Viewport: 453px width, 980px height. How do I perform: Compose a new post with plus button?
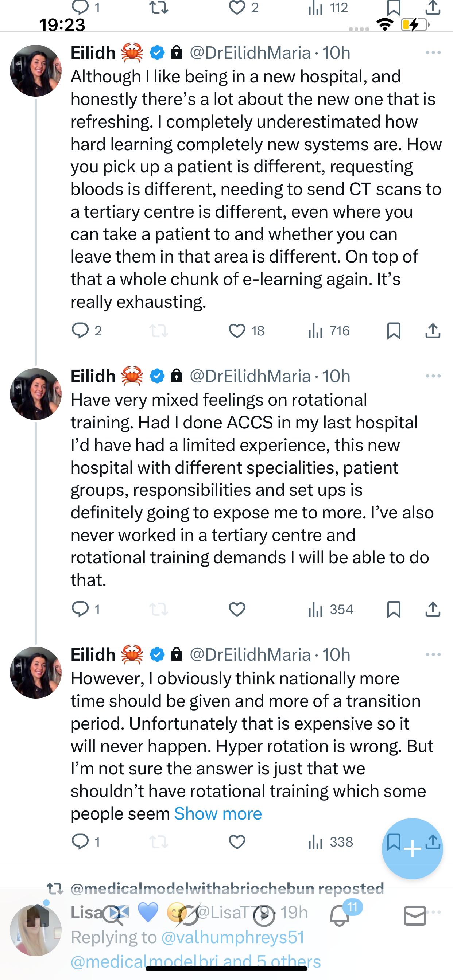coord(412,849)
